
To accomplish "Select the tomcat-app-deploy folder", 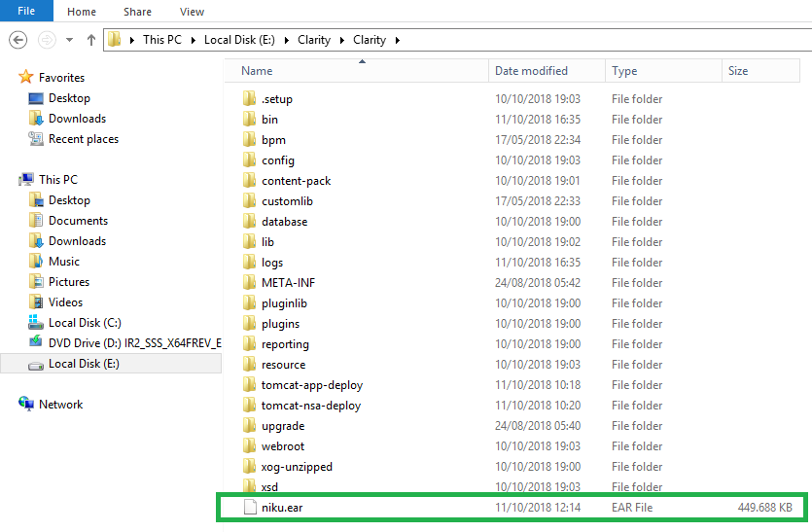I will click(x=312, y=385).
